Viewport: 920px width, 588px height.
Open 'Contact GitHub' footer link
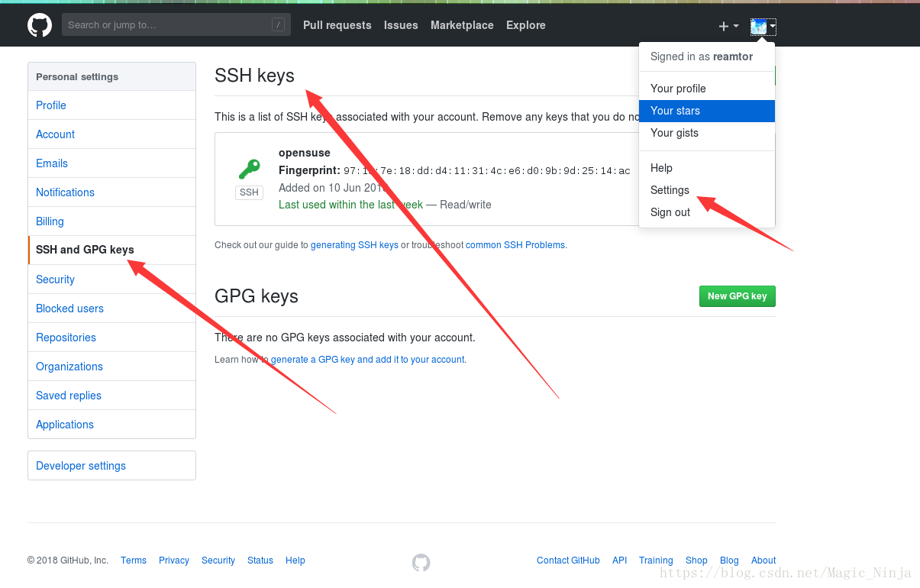(568, 561)
